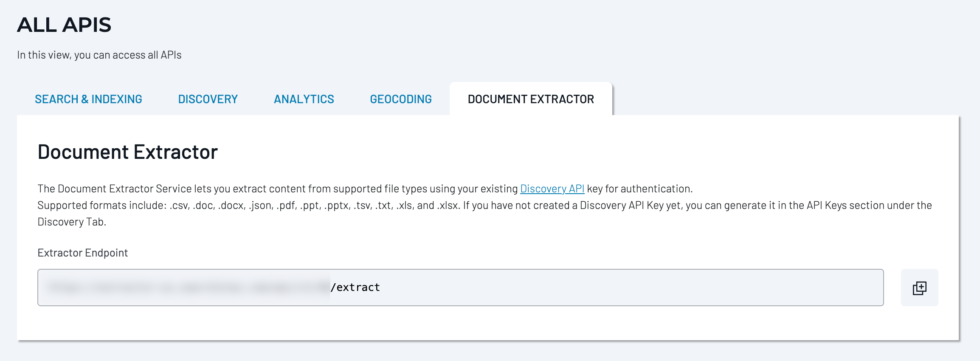Select the Analytics tab
This screenshot has height=361, width=980.
pyautogui.click(x=304, y=99)
